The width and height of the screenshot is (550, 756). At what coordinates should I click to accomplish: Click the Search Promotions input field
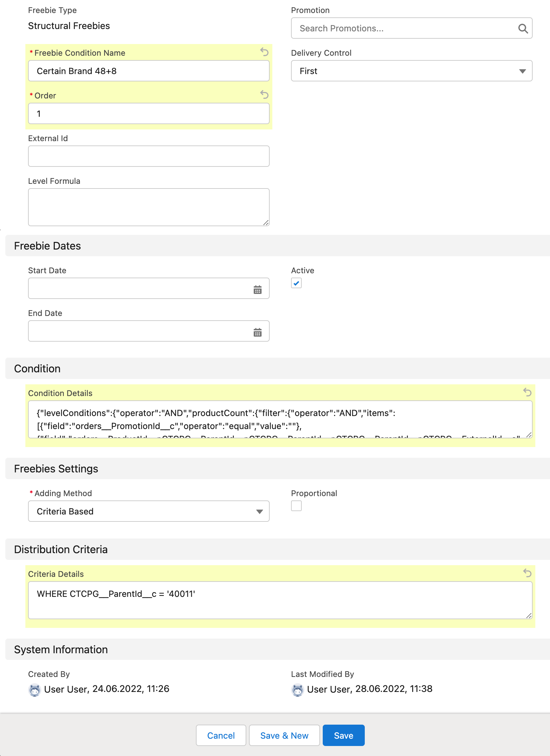pos(404,28)
